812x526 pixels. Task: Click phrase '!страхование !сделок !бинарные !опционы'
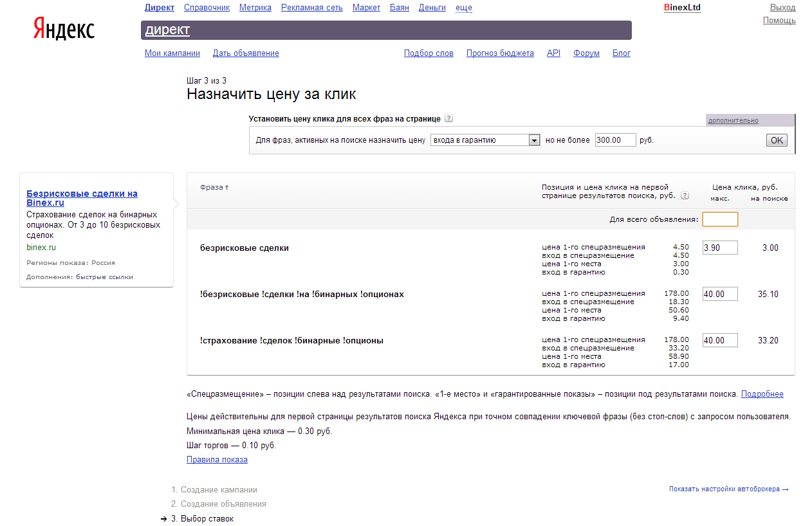291,340
